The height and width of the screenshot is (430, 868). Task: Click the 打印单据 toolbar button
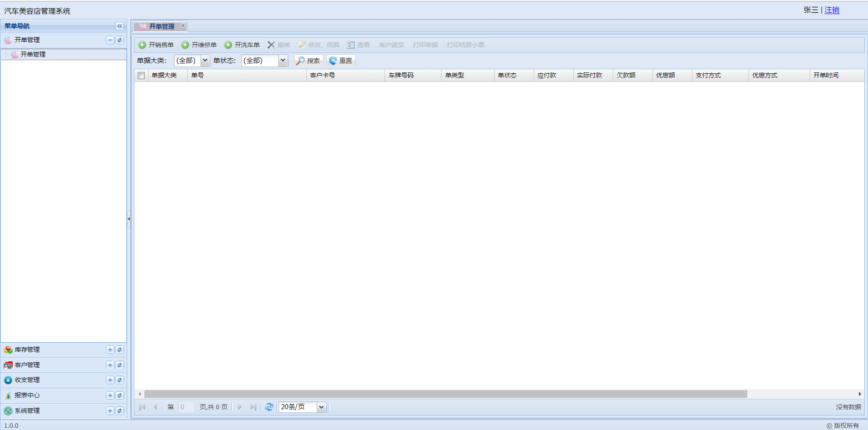coord(425,45)
